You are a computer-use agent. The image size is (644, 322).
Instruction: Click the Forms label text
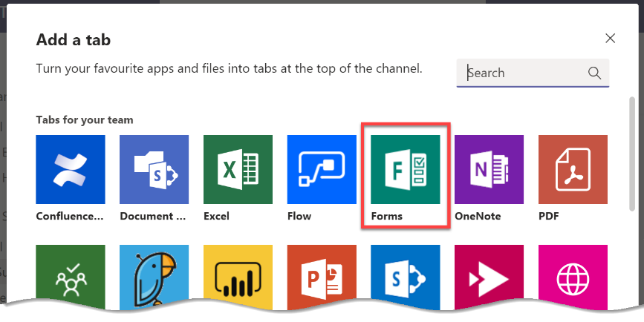pyautogui.click(x=387, y=216)
